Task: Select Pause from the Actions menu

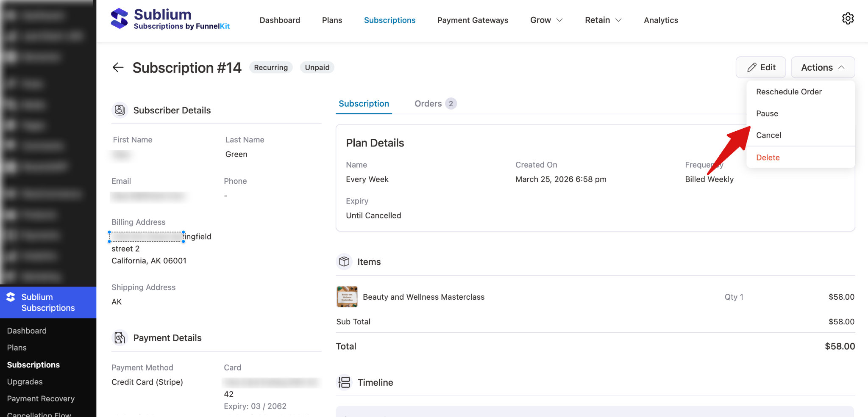Action: click(767, 113)
